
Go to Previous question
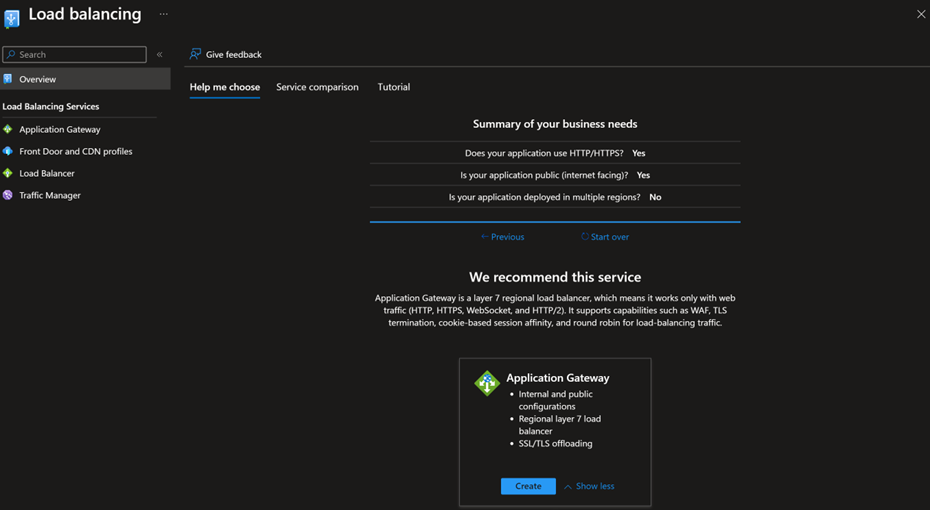502,237
